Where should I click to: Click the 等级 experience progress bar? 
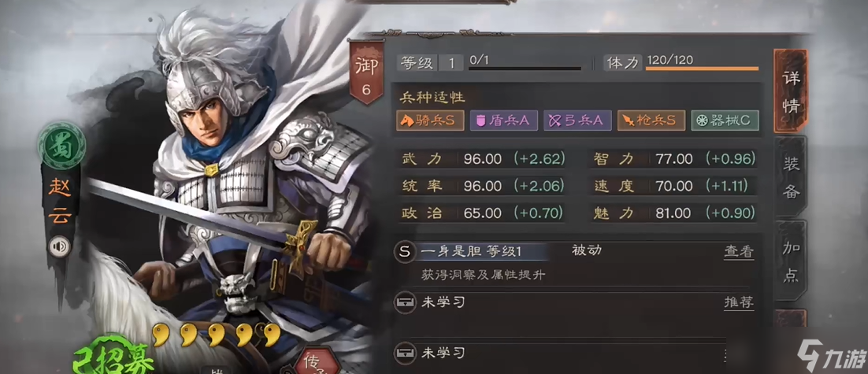click(x=525, y=69)
